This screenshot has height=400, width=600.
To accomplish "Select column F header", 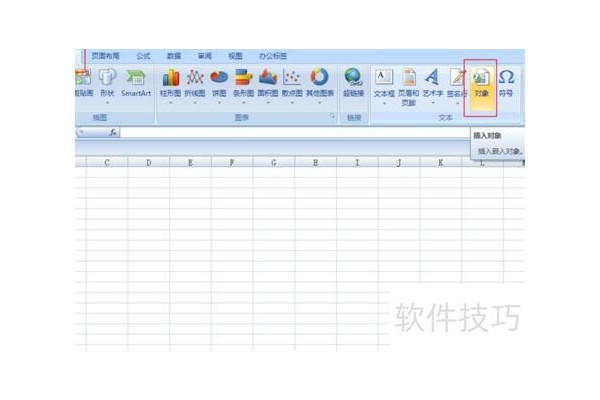I will 232,162.
